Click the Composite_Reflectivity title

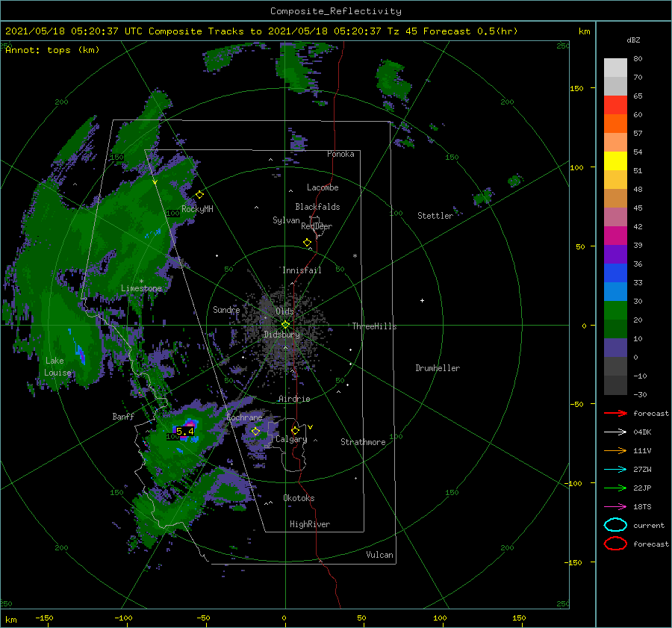click(x=336, y=11)
